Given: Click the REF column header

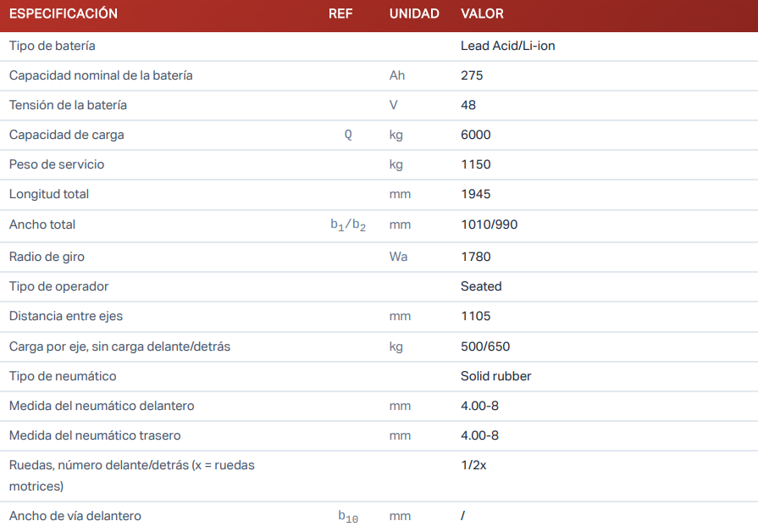Looking at the screenshot, I should [340, 14].
